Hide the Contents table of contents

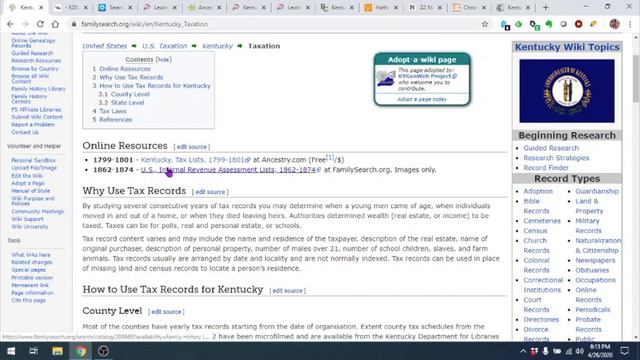163,60
